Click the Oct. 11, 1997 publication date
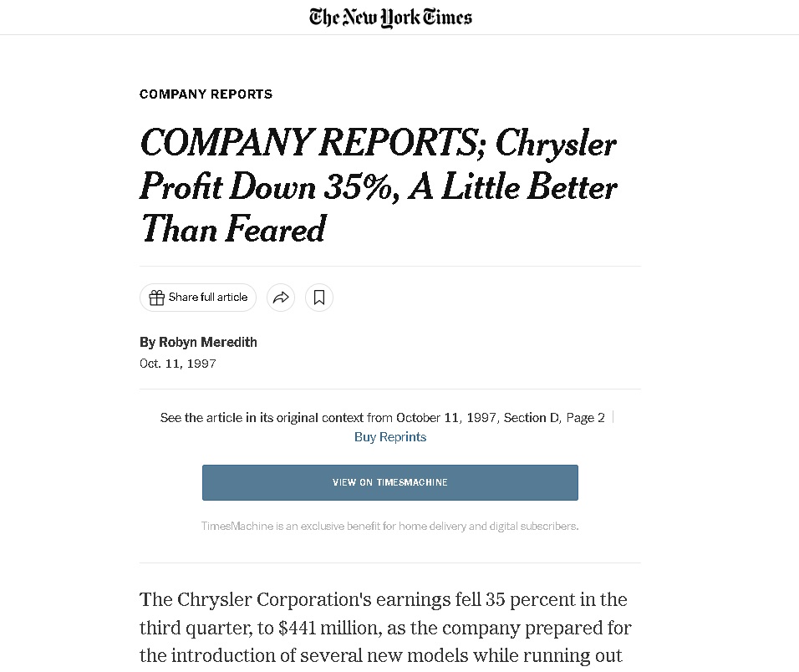Image resolution: width=799 pixels, height=672 pixels. point(178,364)
